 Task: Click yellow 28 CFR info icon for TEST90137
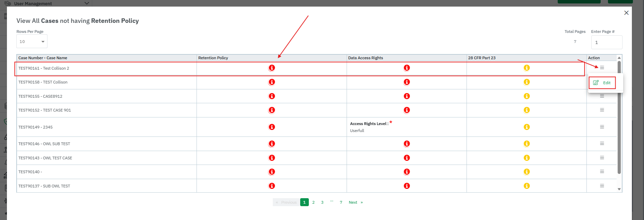point(526,186)
